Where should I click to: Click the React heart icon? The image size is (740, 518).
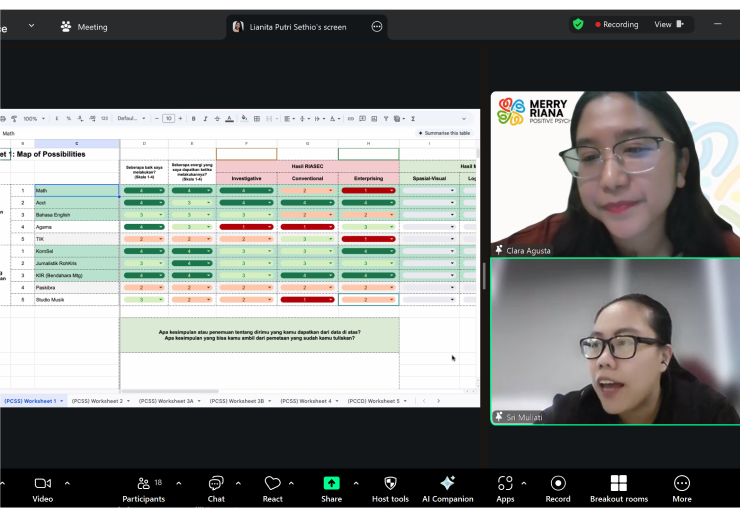(x=272, y=484)
